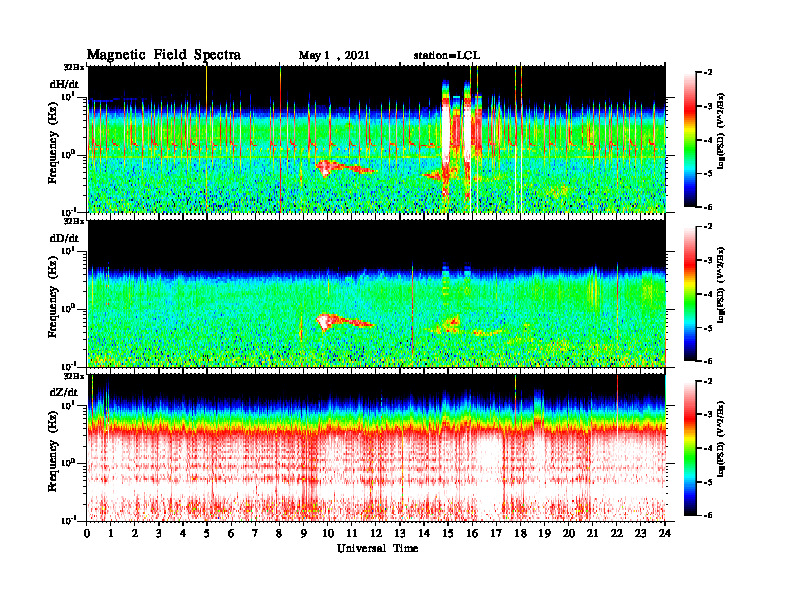
Task: Click the -2 tick on the dH/dt color bar
Action: coord(708,73)
